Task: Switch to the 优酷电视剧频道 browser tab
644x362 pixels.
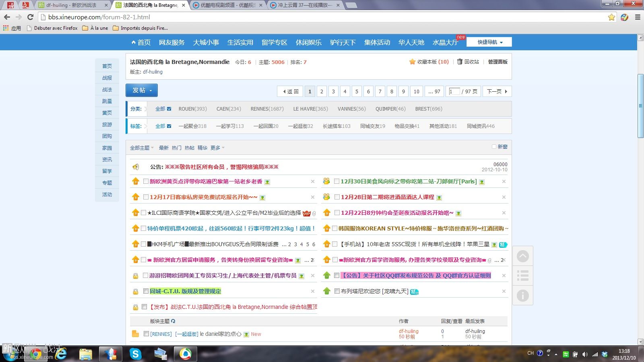Action: pos(227,5)
